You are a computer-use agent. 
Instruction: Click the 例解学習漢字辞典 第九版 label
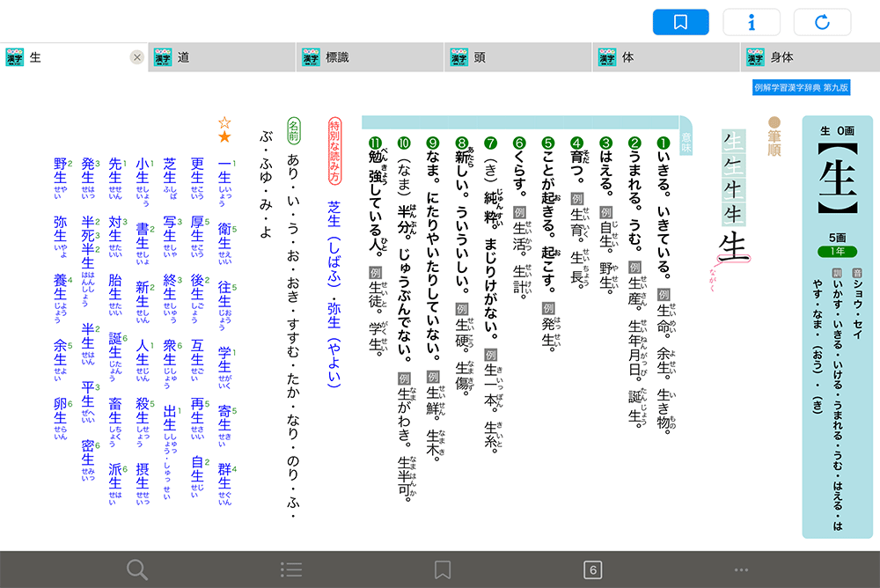tap(802, 88)
